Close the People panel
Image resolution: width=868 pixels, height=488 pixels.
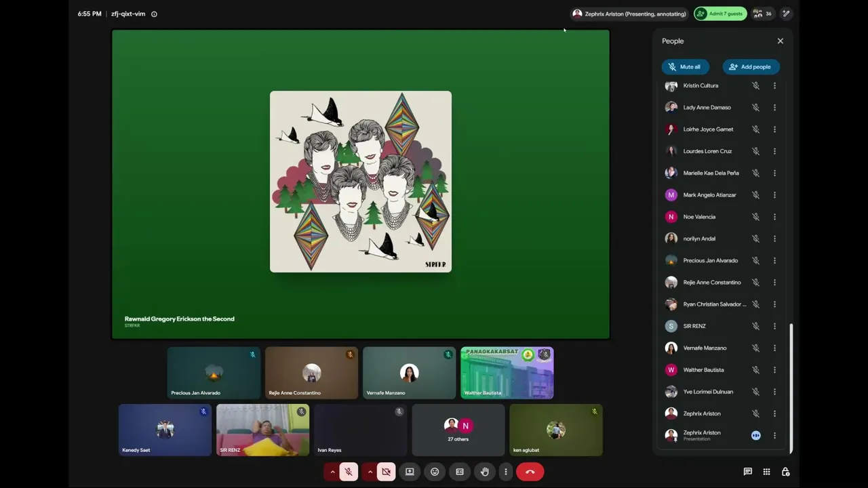point(781,41)
